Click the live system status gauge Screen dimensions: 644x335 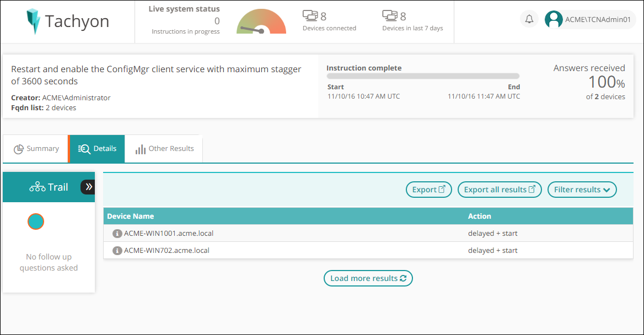tap(261, 22)
